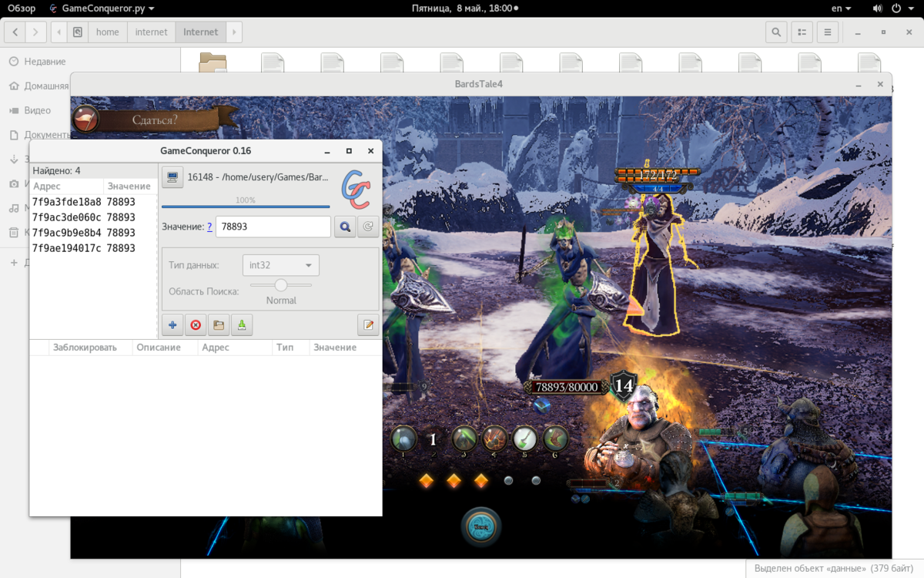This screenshot has width=924, height=578.
Task: Click the round end turn button in game
Action: coord(481,527)
